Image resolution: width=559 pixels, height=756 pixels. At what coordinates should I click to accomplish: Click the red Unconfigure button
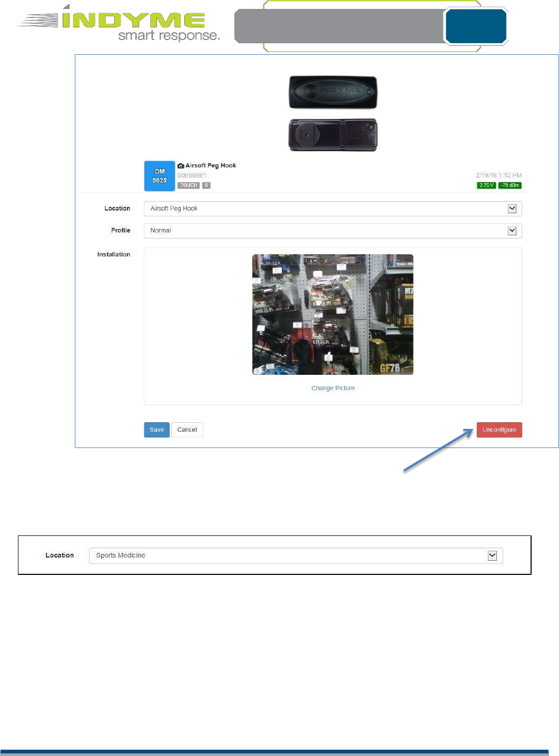[x=499, y=430]
